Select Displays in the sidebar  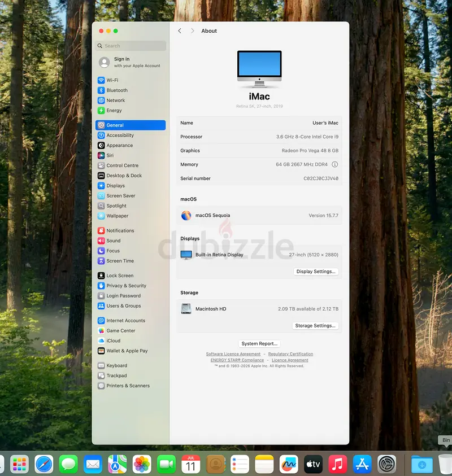131,185
